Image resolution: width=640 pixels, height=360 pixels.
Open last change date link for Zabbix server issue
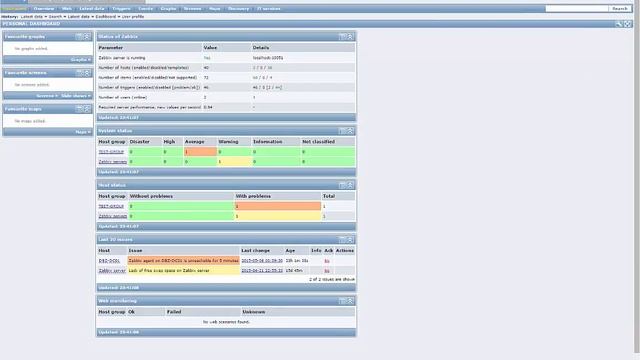pyautogui.click(x=262, y=271)
